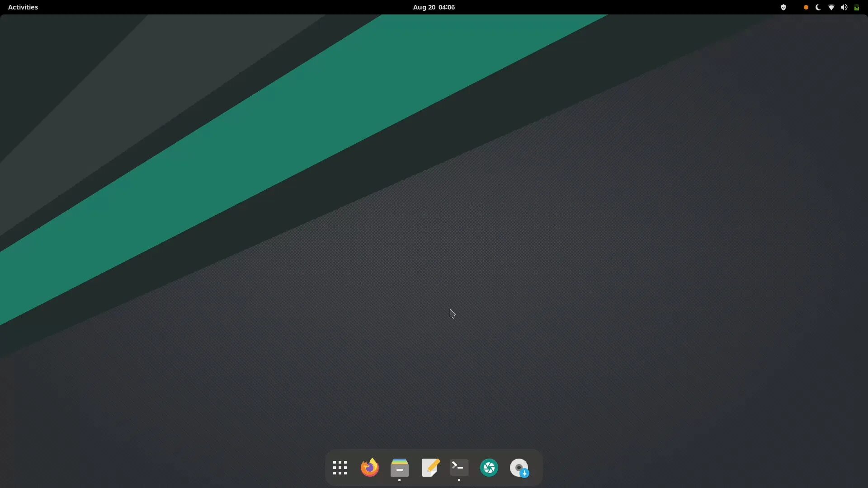868x488 pixels.
Task: Click the volume speaker icon
Action: [x=844, y=7]
